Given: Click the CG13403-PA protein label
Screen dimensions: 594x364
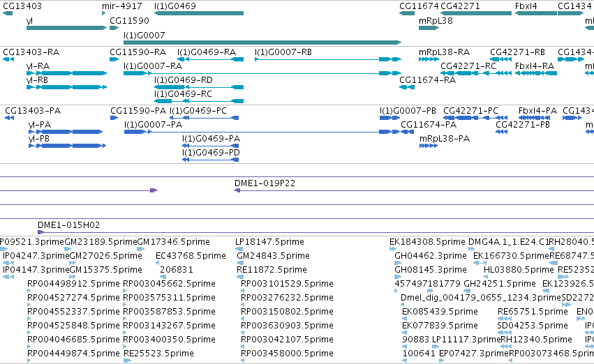Looking at the screenshot, I should point(33,111).
